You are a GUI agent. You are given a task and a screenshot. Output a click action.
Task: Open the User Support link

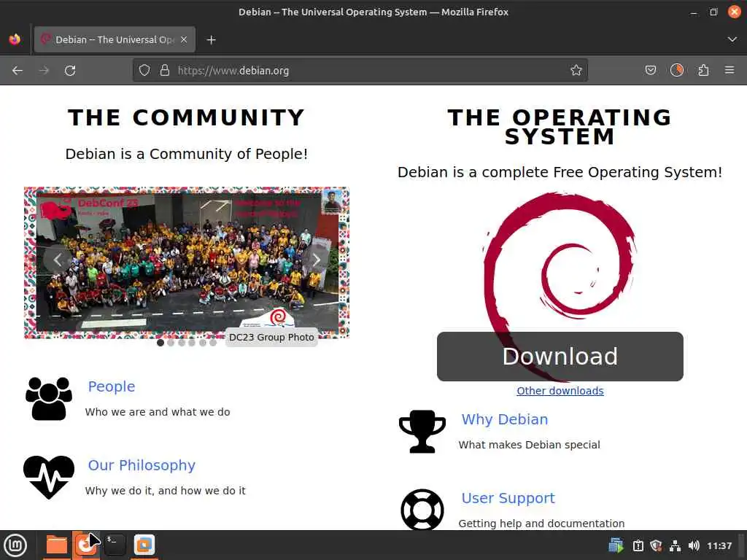click(x=508, y=498)
